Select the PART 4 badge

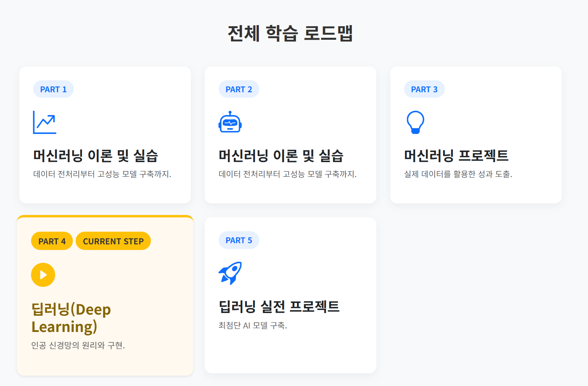coord(52,241)
